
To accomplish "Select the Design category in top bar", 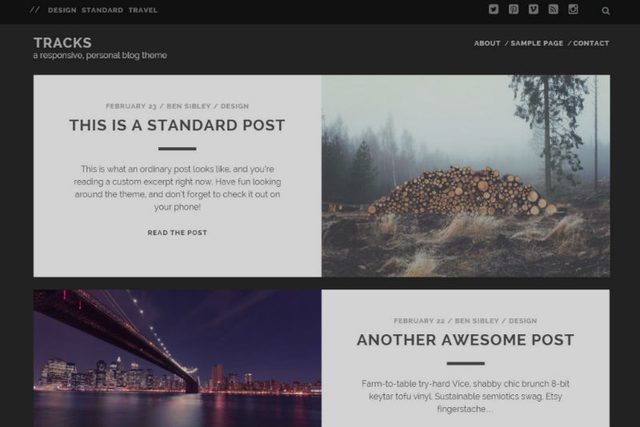I will [62, 10].
